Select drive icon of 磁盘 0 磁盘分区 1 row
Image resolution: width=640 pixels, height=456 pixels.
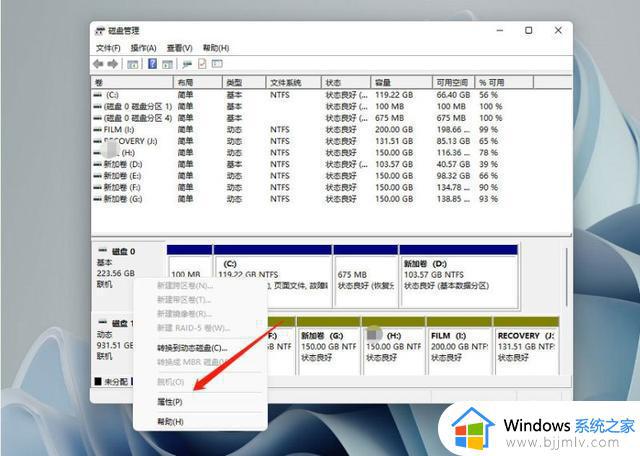(x=98, y=107)
